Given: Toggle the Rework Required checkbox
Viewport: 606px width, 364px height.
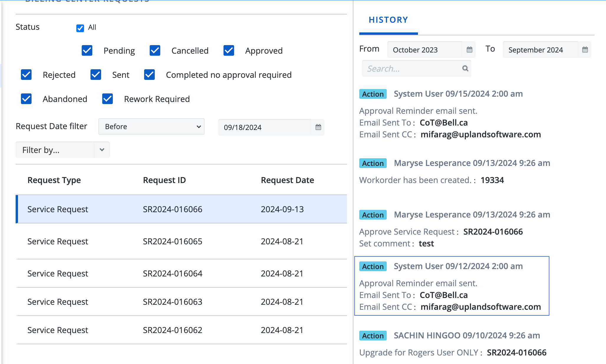Looking at the screenshot, I should (x=108, y=99).
